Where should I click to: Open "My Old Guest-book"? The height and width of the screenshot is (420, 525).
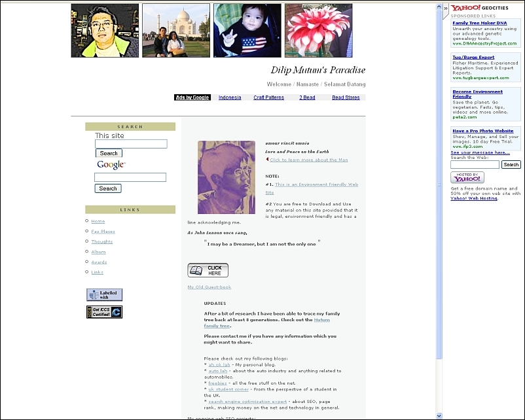tap(208, 287)
